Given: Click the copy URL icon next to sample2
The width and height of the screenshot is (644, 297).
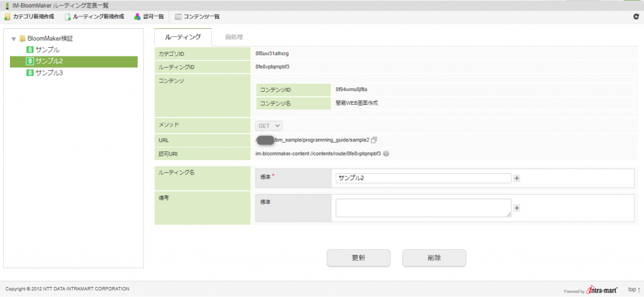Looking at the screenshot, I should [x=374, y=140].
